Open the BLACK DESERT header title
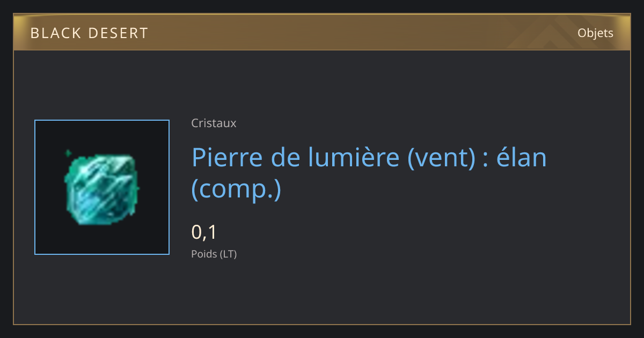The image size is (644, 338). click(89, 33)
